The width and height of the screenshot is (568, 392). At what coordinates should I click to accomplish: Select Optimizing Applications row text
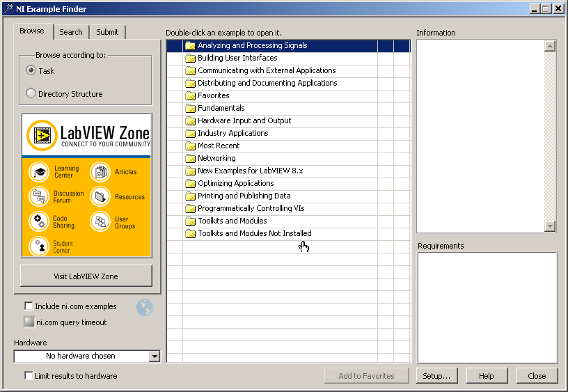[x=236, y=183]
